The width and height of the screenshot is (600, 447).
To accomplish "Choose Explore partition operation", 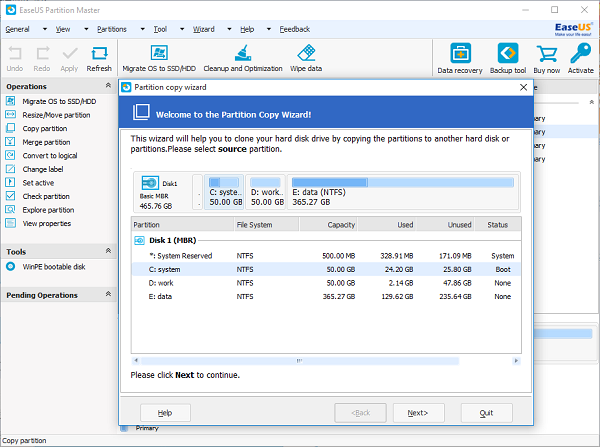I will [x=48, y=210].
